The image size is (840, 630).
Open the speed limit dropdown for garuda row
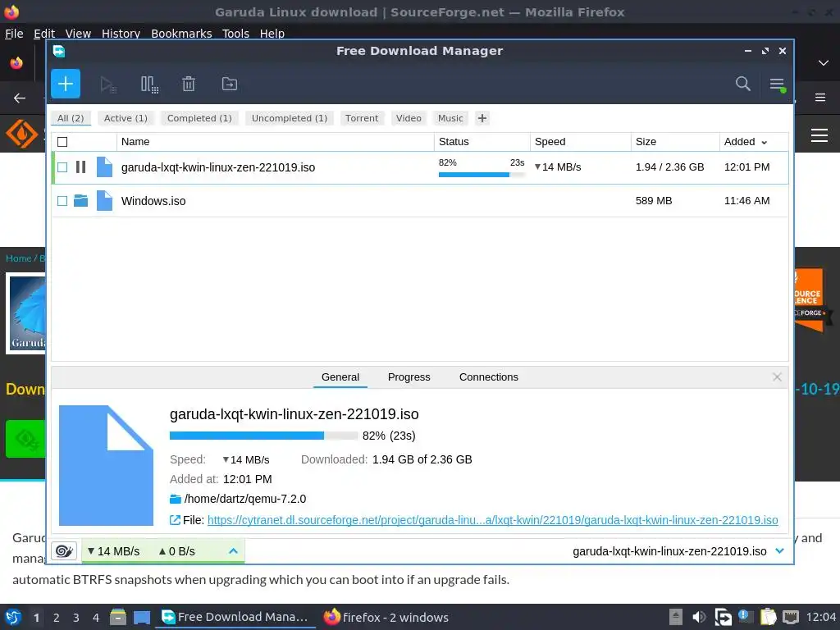pos(537,167)
